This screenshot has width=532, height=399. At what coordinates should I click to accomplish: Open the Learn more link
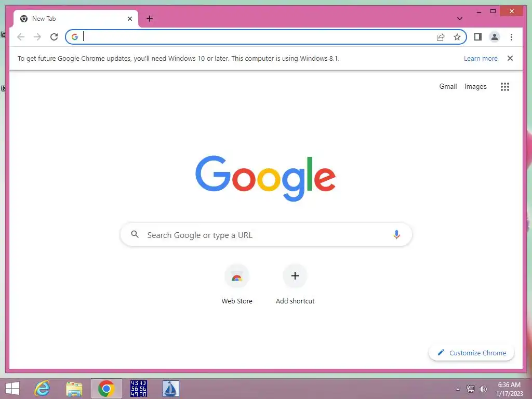(x=481, y=58)
